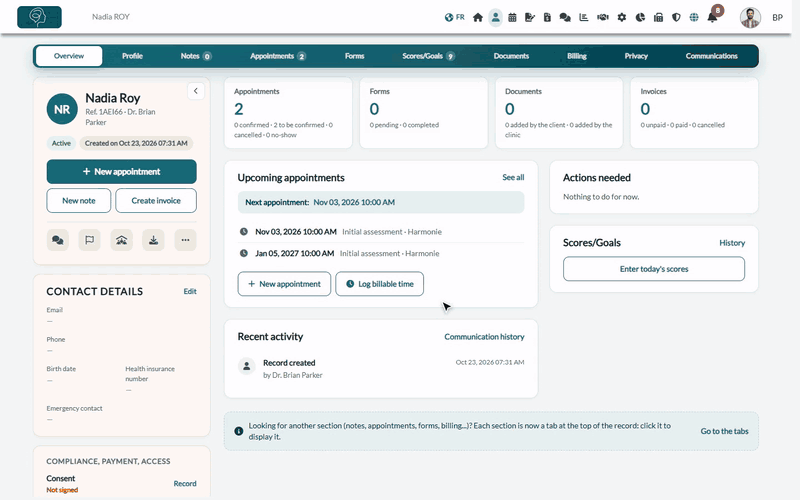Click the flag icon in client card
The height and width of the screenshot is (500, 800).
(x=89, y=240)
